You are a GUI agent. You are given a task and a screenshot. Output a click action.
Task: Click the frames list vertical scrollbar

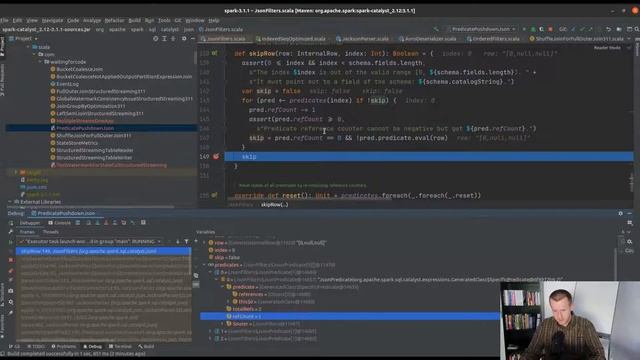pos(190,261)
